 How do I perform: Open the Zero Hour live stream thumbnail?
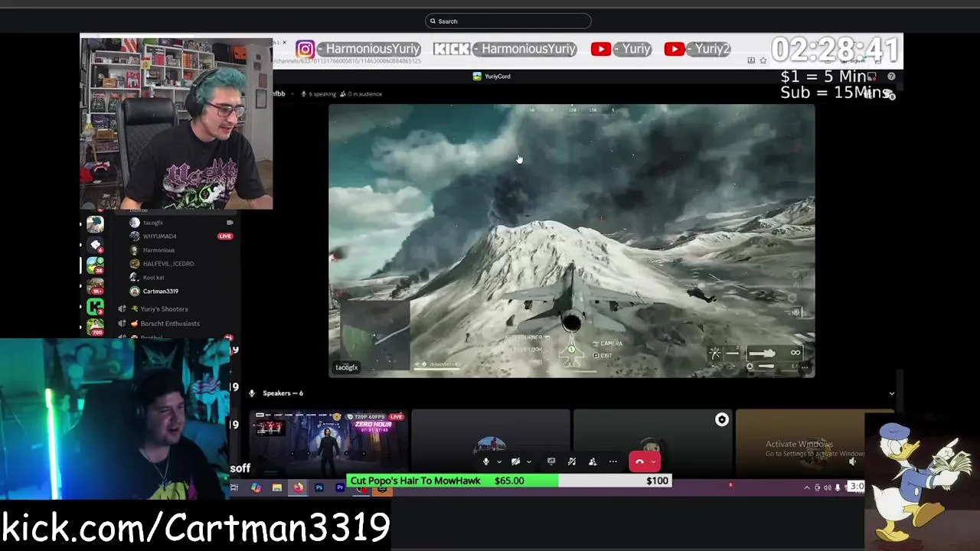point(328,442)
